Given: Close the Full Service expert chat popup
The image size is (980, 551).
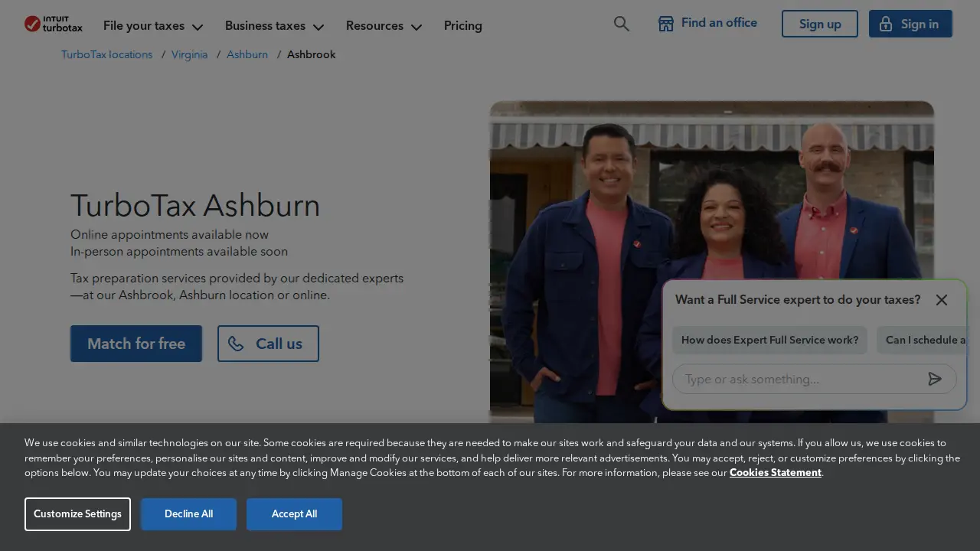Looking at the screenshot, I should 942,300.
